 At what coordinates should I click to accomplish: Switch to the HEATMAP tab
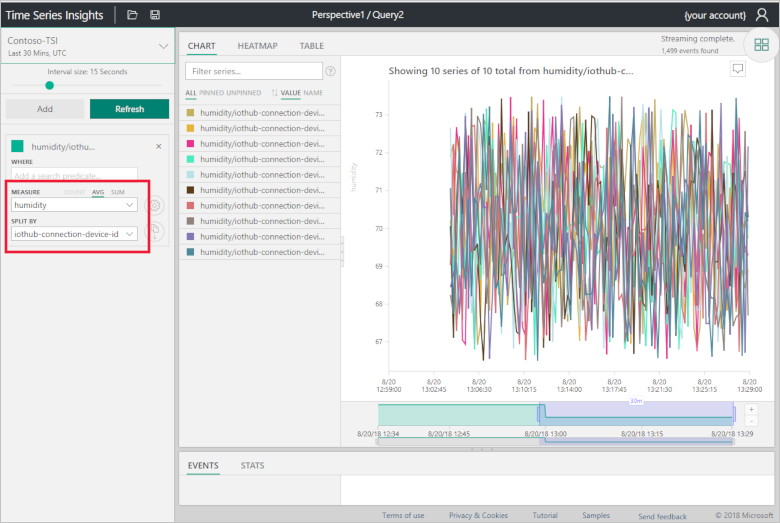[257, 46]
